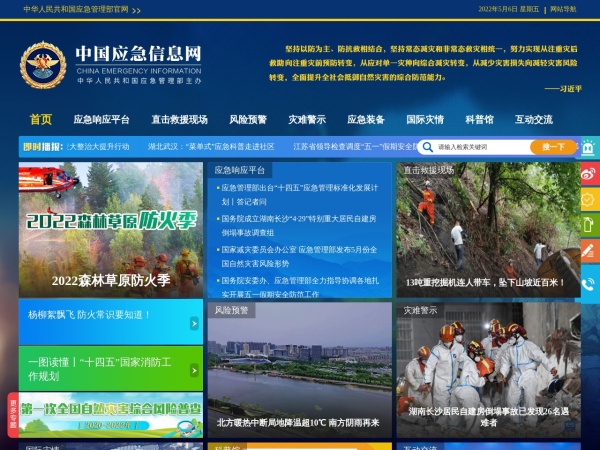The image size is (600, 450).
Task: Open ticker headline 江苏省领导检查调度五一假期安全
Action: pyautogui.click(x=355, y=147)
